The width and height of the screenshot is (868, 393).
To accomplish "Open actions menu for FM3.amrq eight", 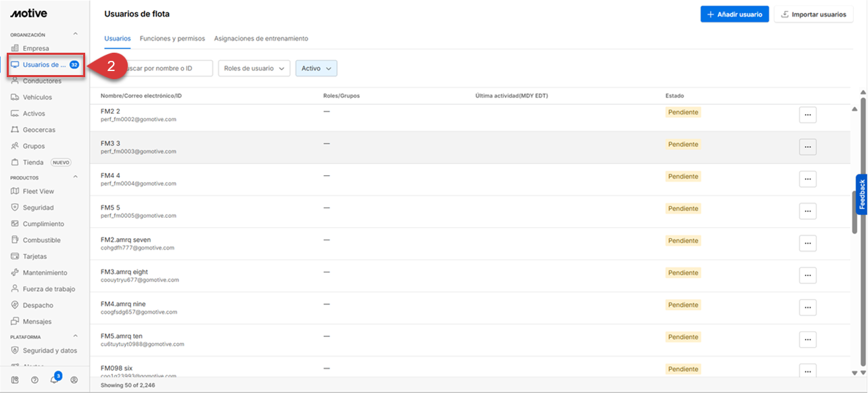I will tap(808, 275).
